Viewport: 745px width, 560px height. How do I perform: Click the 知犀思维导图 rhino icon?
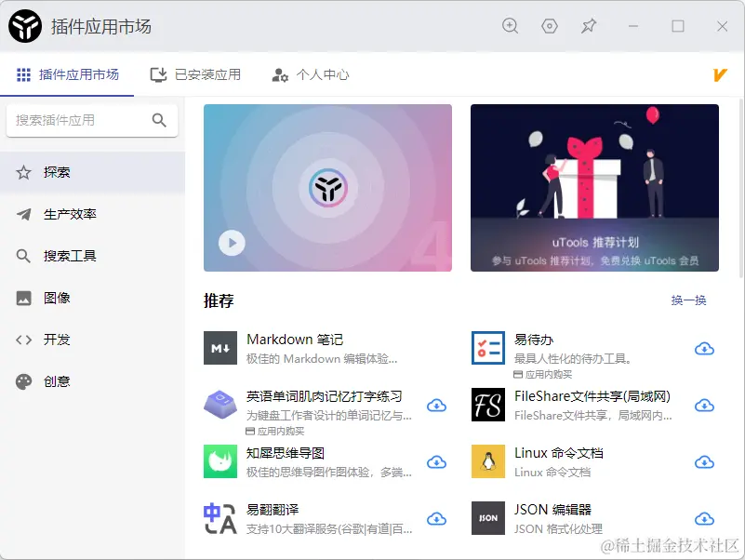click(220, 461)
